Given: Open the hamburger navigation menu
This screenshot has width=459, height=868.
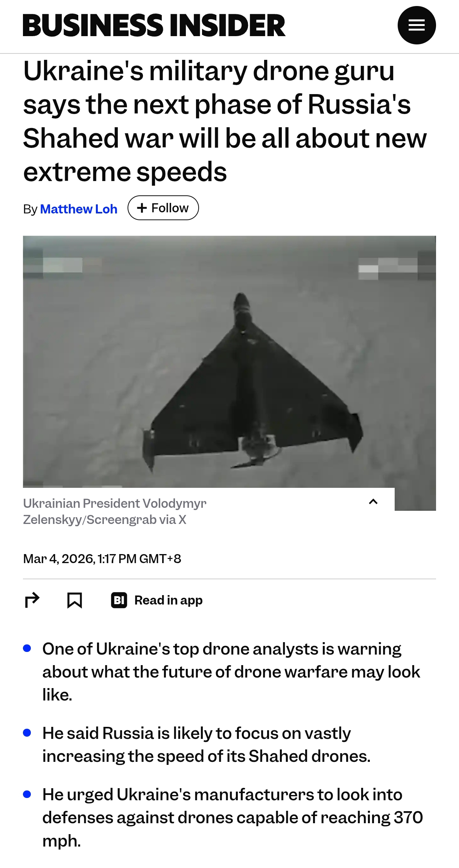Looking at the screenshot, I should coord(416,25).
